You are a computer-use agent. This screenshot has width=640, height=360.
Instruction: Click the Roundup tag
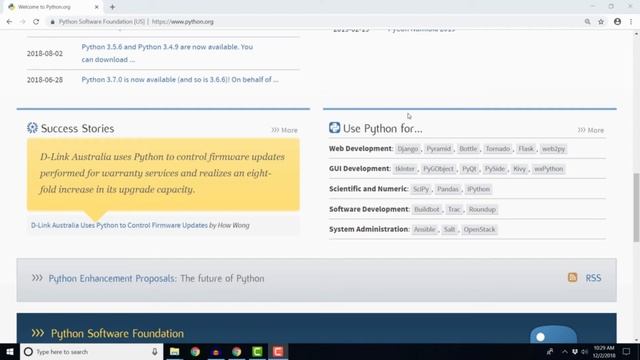pyautogui.click(x=482, y=210)
